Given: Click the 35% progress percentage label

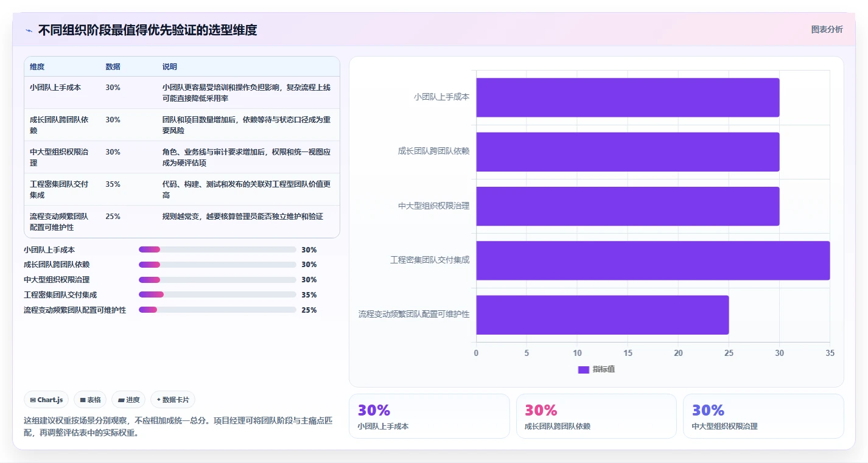Looking at the screenshot, I should tap(309, 294).
